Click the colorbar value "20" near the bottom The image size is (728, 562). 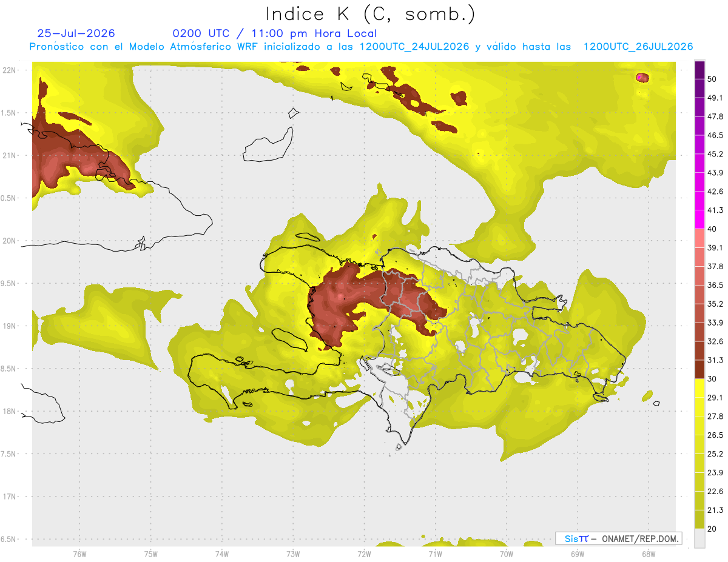[x=713, y=529]
